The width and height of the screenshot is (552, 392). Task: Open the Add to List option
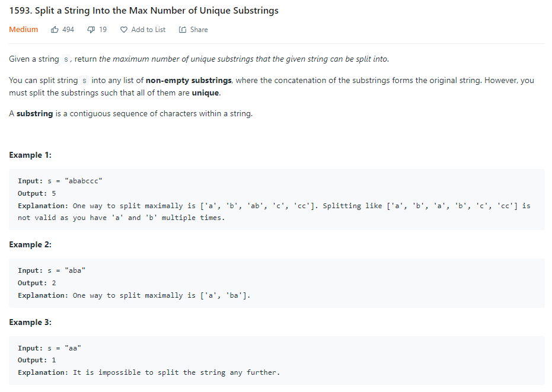[148, 29]
